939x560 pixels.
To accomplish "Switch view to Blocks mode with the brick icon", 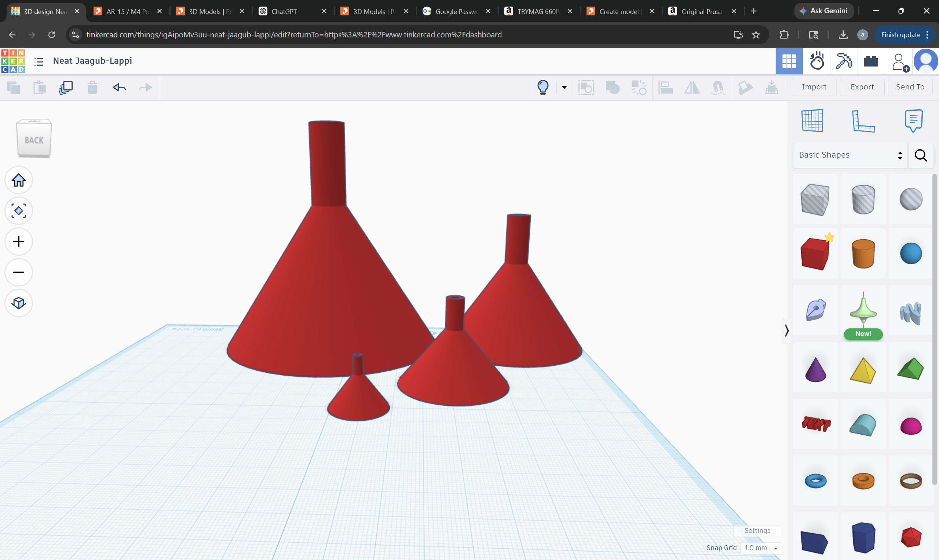I will click(871, 61).
